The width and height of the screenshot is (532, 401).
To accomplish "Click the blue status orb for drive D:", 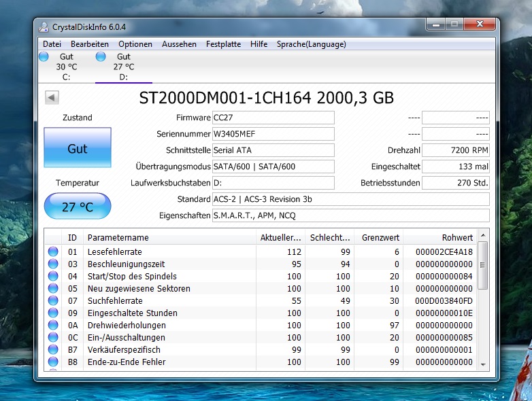I will (101, 56).
